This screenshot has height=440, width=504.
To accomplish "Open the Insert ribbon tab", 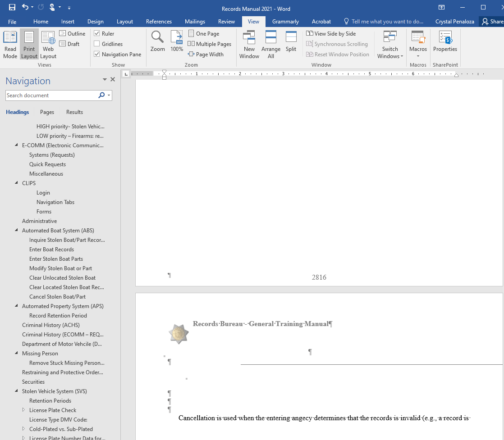I will tap(68, 22).
